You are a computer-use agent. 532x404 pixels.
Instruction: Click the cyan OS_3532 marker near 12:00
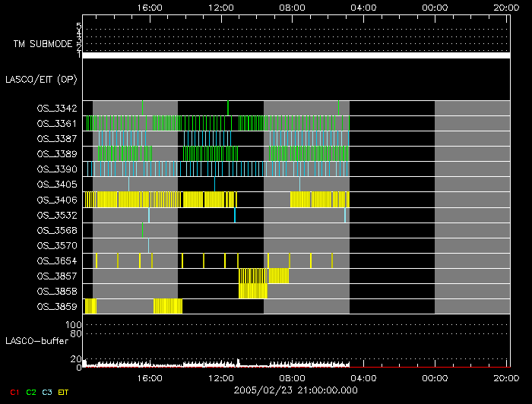tap(235, 215)
